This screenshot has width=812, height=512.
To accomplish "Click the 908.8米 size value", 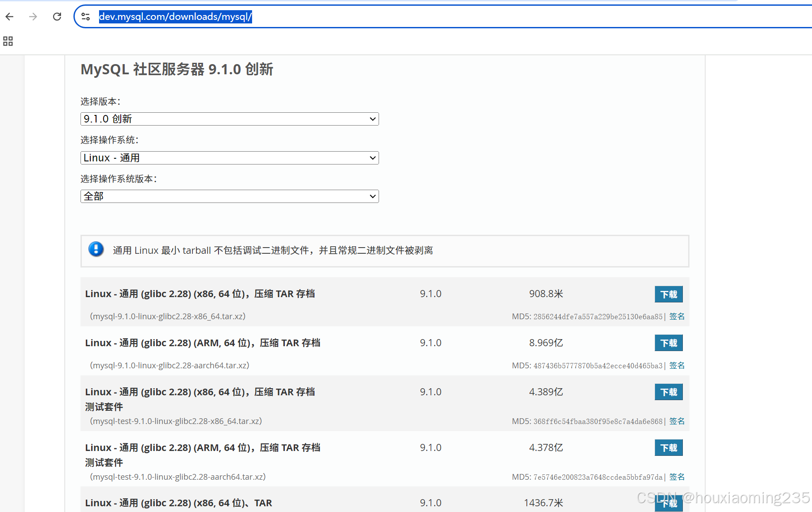I will (x=546, y=294).
